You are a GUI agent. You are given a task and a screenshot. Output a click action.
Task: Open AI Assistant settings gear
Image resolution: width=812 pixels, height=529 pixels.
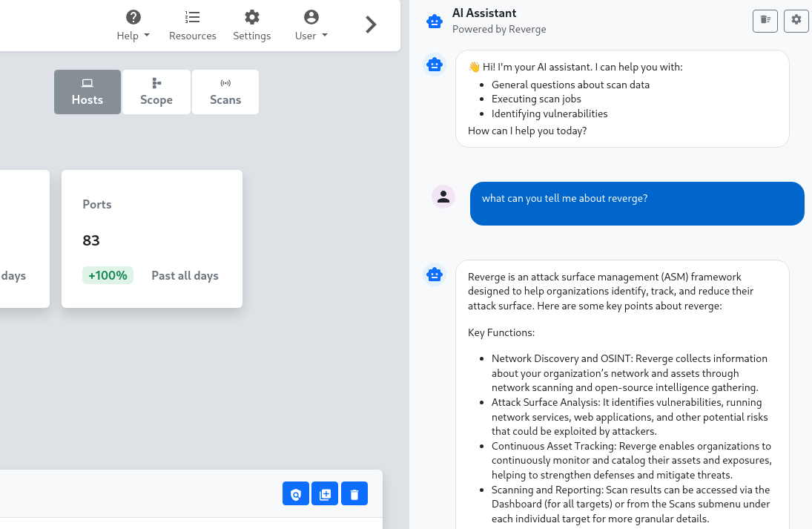pyautogui.click(x=796, y=20)
